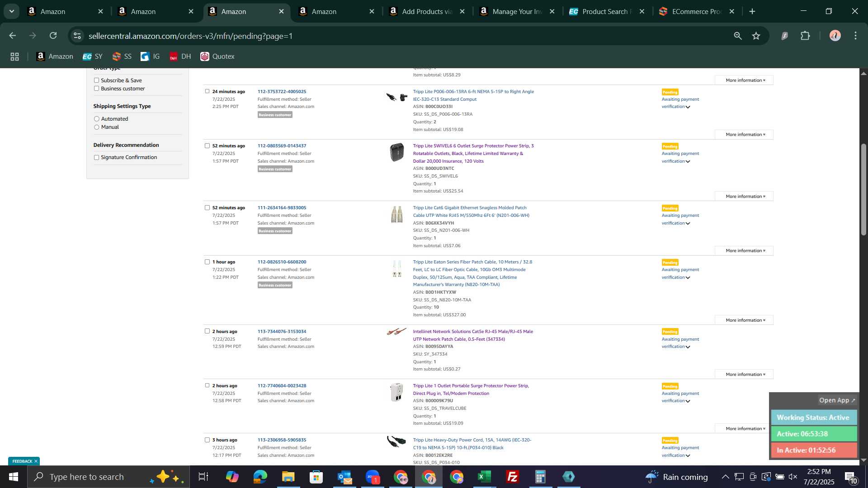Open the SY bookmark

pyautogui.click(x=93, y=56)
